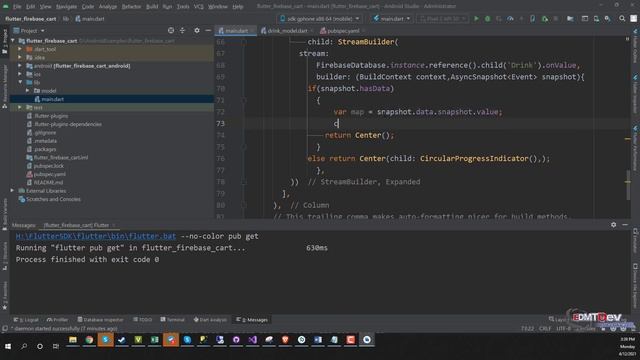Select pubspec.yaml in the project tree
This screenshot has height=360, width=640.
tap(49, 174)
